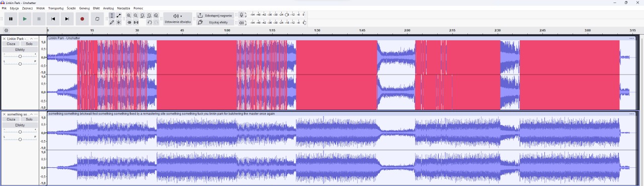Open the Narzędzia menu

tap(123, 8)
